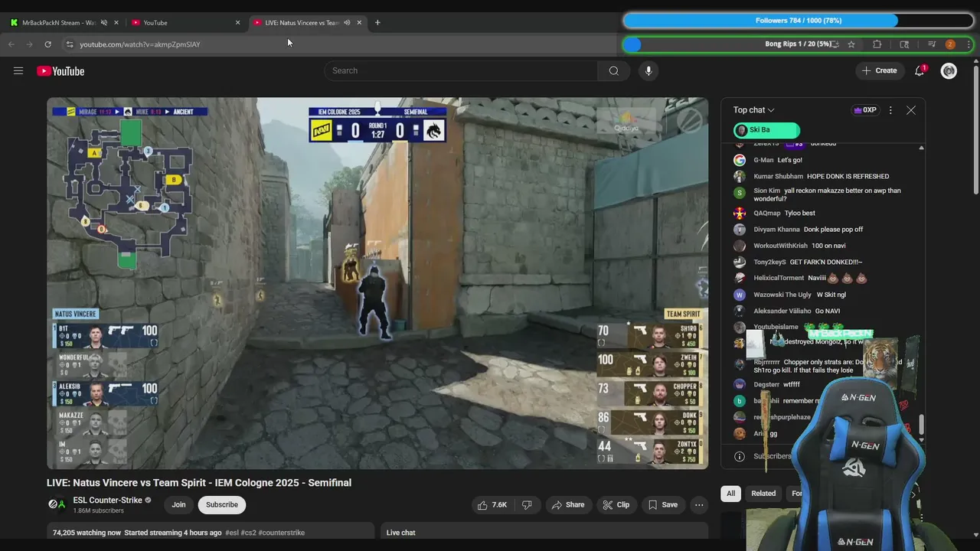980x551 pixels.
Task: Close the LIVE Natus Vincere tab
Action: 359,23
